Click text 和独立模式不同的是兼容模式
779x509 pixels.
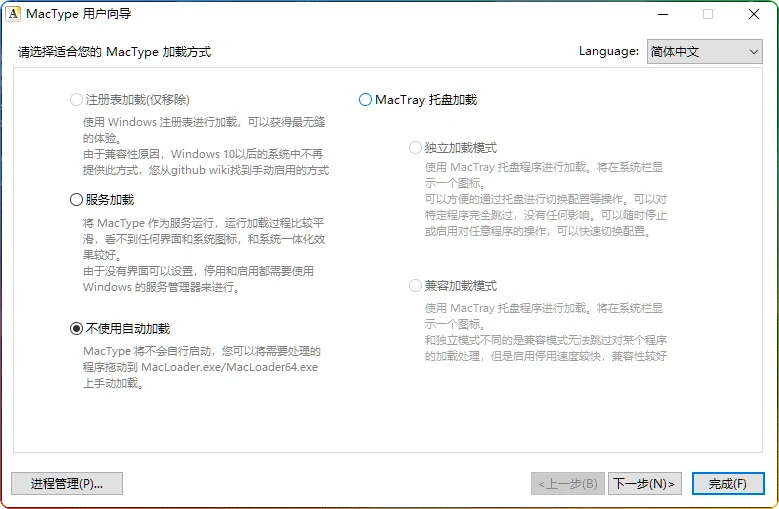coord(545,348)
